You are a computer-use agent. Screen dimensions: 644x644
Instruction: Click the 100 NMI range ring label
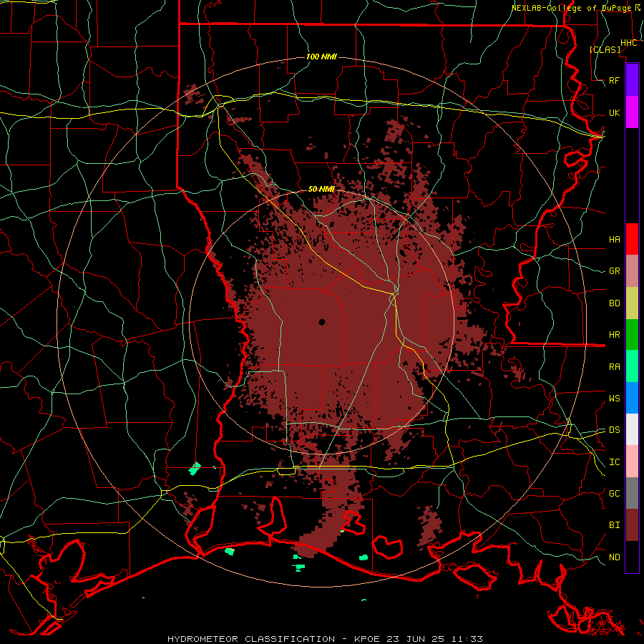click(x=321, y=57)
